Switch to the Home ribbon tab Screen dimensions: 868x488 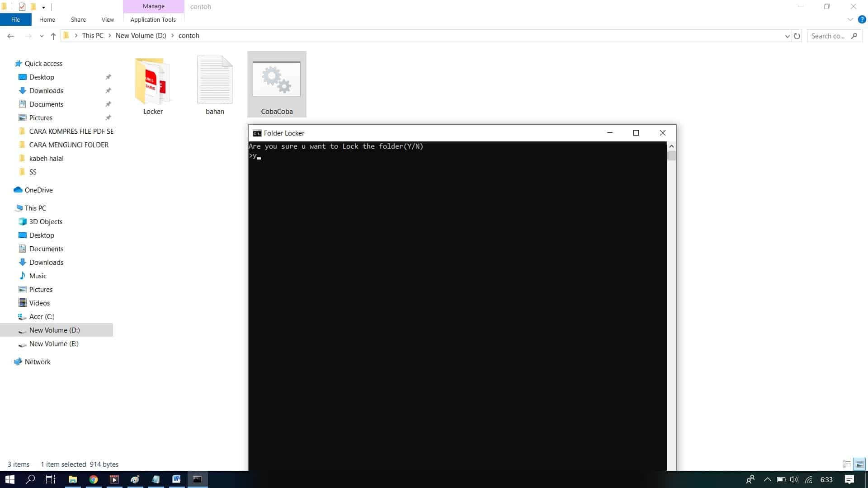tap(47, 19)
